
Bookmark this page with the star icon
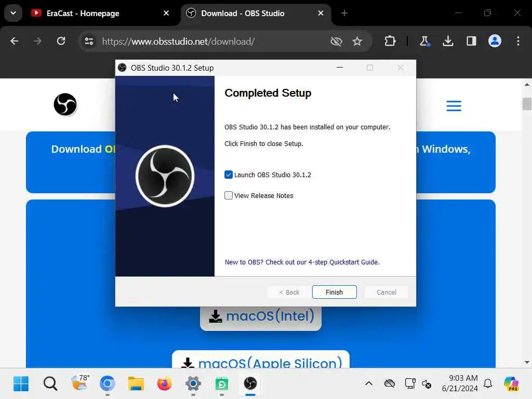click(357, 42)
